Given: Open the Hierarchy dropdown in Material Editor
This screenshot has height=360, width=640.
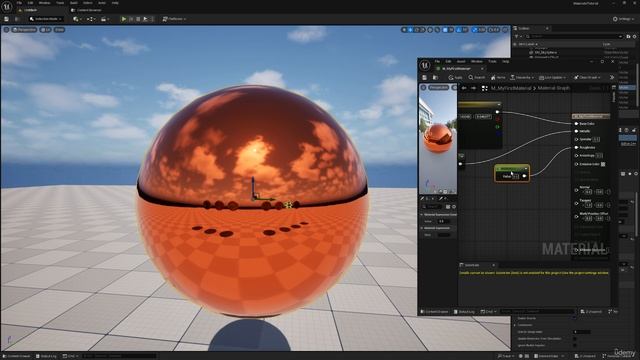Looking at the screenshot, I should (x=521, y=78).
